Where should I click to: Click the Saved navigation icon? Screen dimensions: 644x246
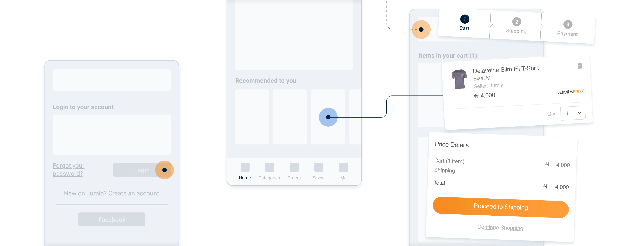click(x=319, y=167)
